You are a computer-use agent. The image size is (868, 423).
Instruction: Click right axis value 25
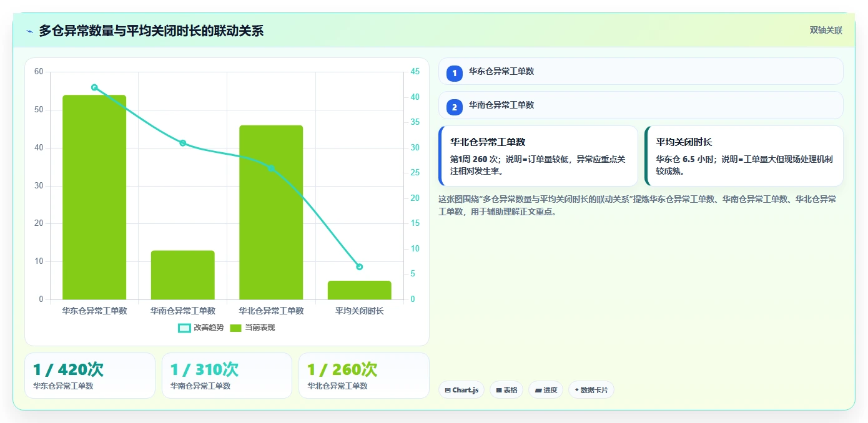point(415,173)
